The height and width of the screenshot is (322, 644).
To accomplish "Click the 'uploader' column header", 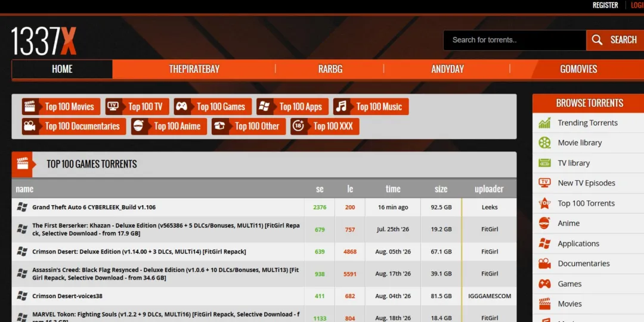I will [489, 189].
